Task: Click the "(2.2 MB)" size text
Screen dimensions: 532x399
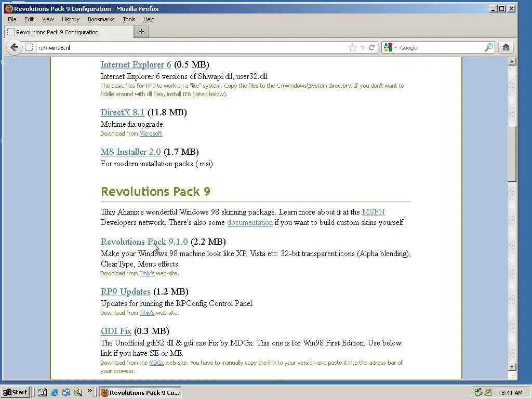Action: click(x=208, y=242)
